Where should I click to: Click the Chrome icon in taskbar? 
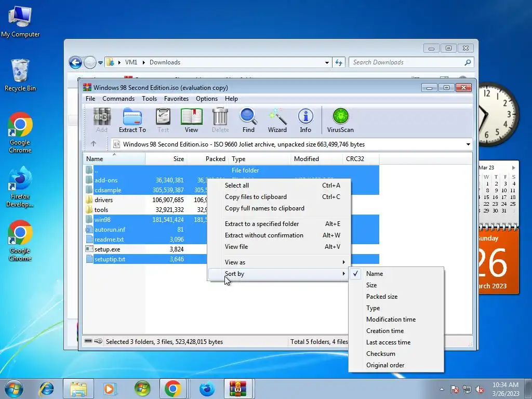click(x=172, y=389)
